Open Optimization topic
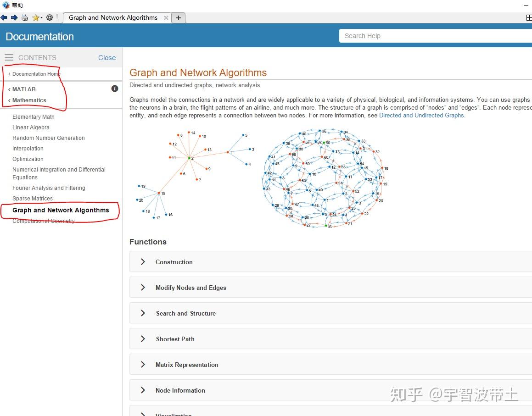532x416 pixels. [x=28, y=159]
